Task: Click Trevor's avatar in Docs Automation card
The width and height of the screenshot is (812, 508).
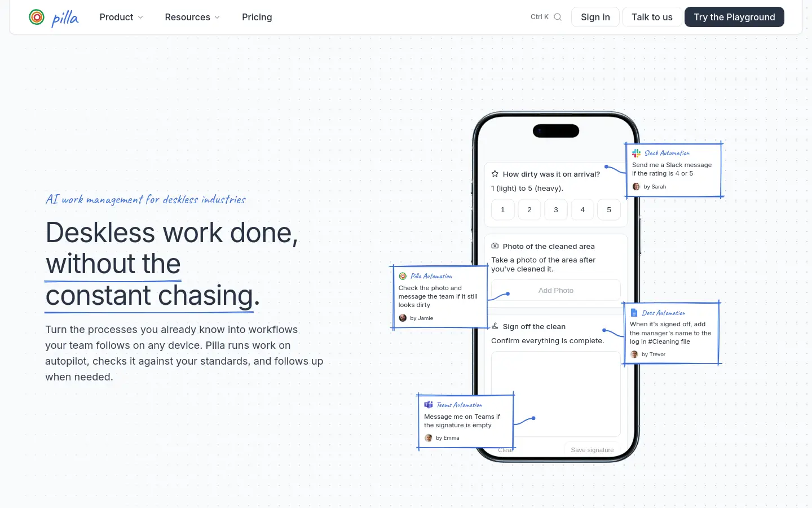Action: 634,354
